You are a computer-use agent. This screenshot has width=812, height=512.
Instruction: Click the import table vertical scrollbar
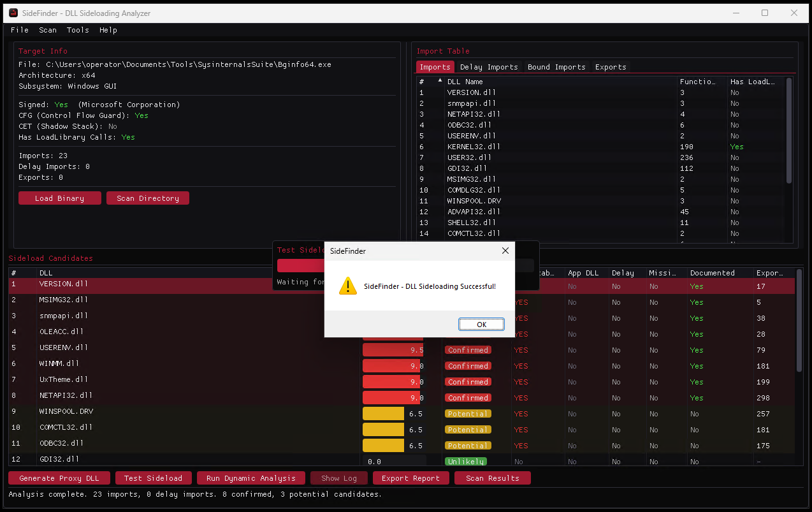pos(789,130)
